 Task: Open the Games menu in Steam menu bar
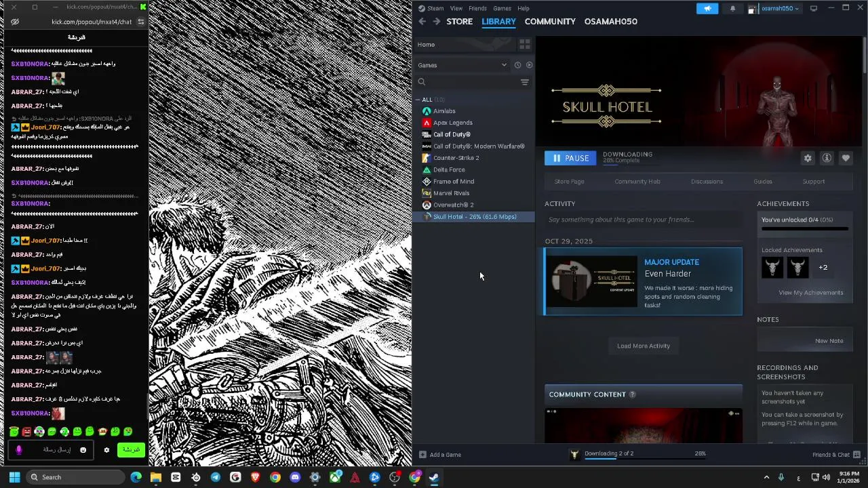pyautogui.click(x=502, y=8)
